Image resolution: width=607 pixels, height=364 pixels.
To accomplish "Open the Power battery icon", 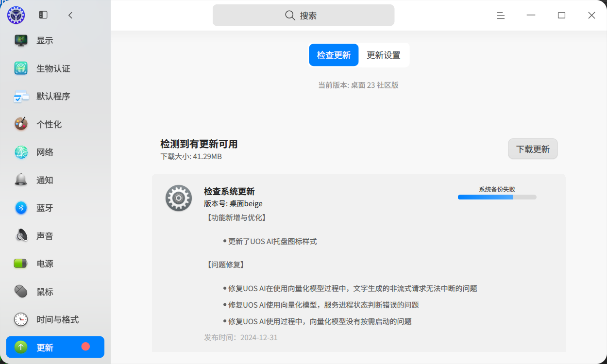I will click(x=21, y=264).
